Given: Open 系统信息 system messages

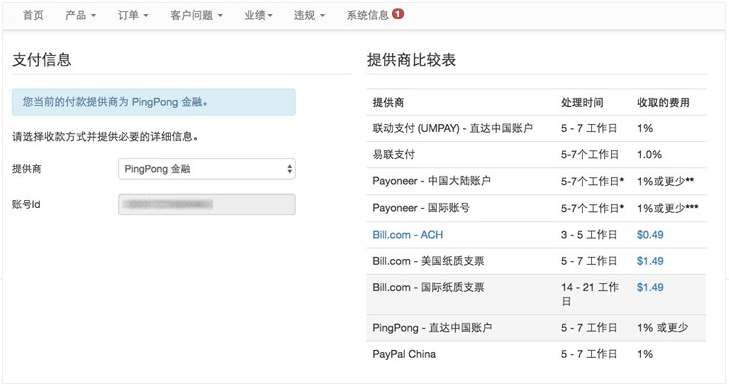Looking at the screenshot, I should [368, 15].
